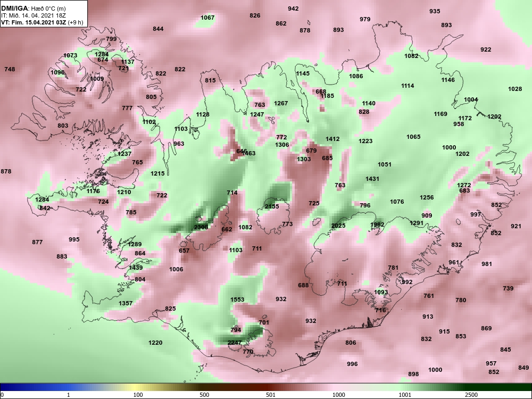This screenshot has height=399, width=532.
Task: Click the legend label 2500
Action: click(x=471, y=395)
